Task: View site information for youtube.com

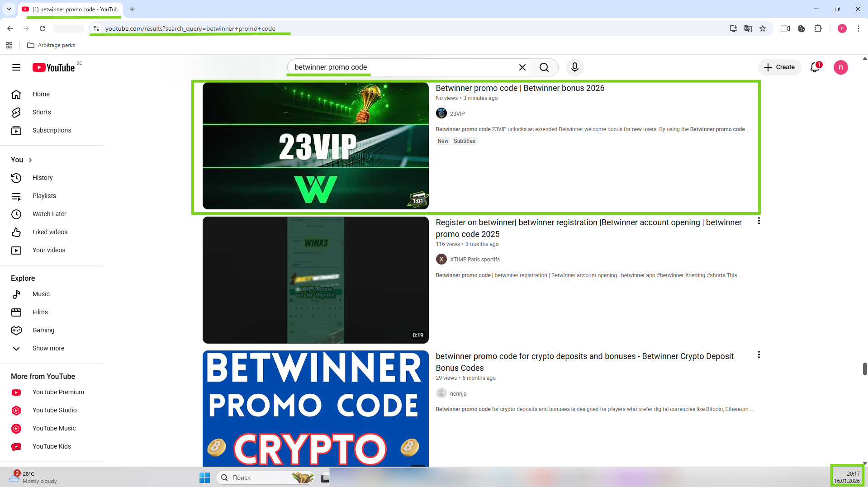Action: [96, 28]
